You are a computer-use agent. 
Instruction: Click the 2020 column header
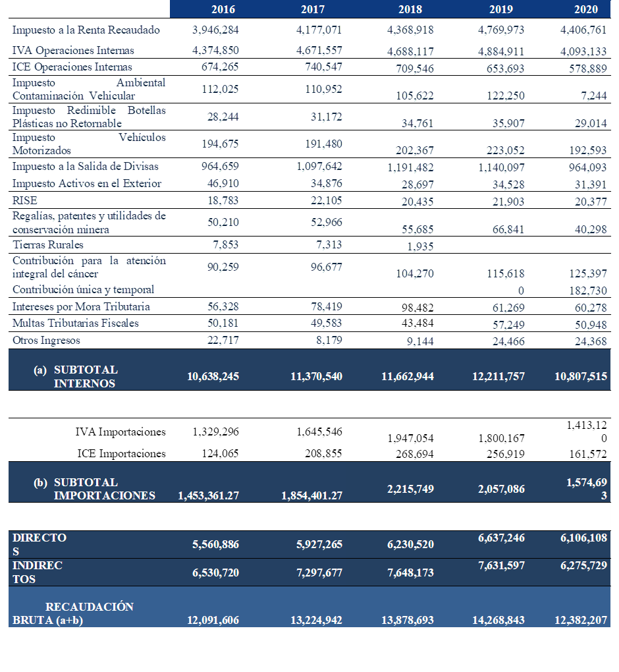click(x=585, y=9)
